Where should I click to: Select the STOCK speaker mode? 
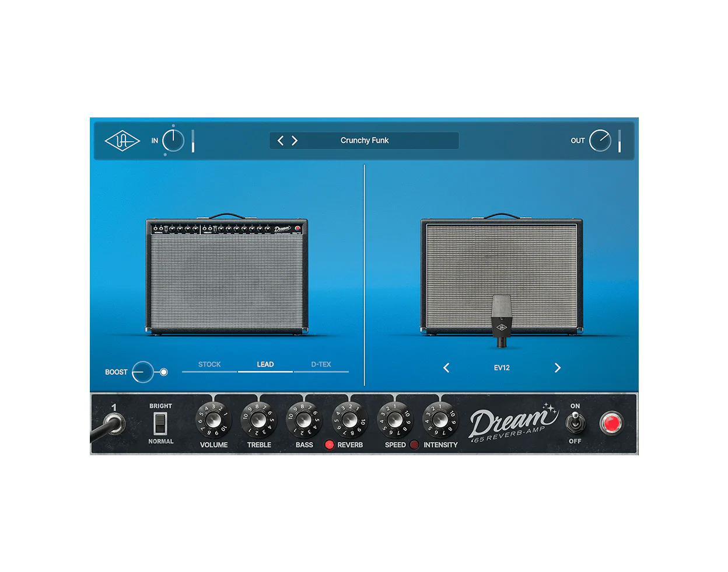[209, 364]
